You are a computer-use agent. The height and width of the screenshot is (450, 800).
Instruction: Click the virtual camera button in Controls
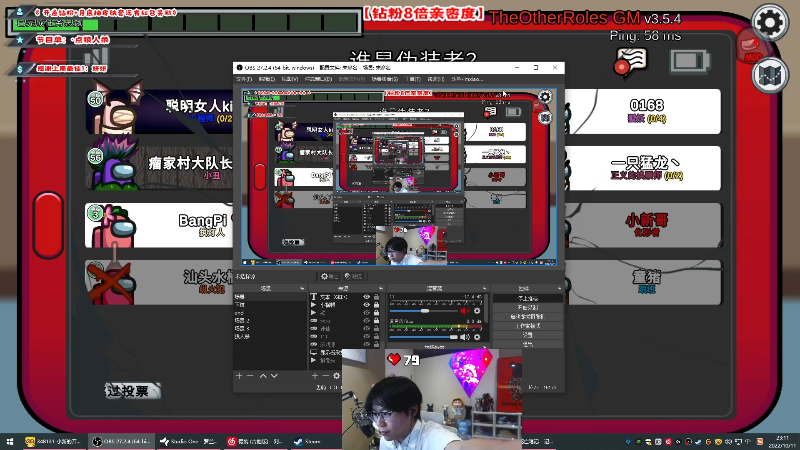pos(528,316)
